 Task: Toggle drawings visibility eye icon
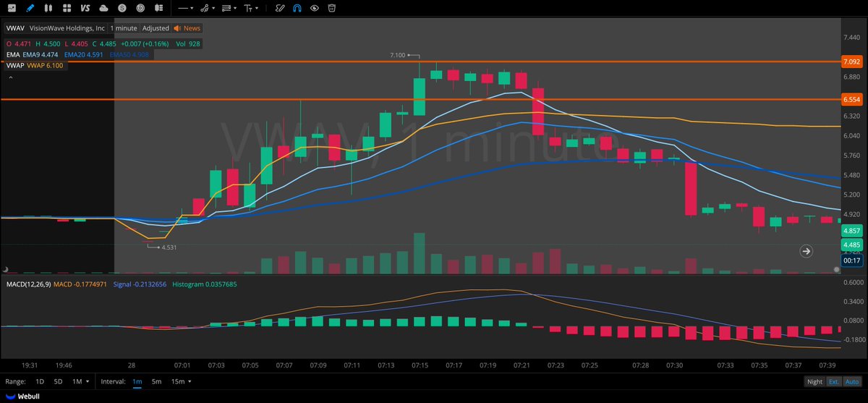(315, 8)
